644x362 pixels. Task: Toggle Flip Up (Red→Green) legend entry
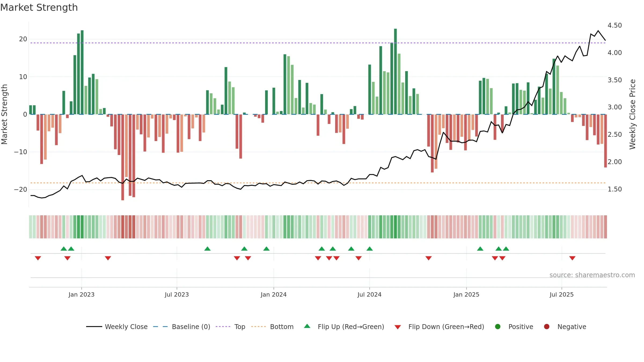click(344, 327)
